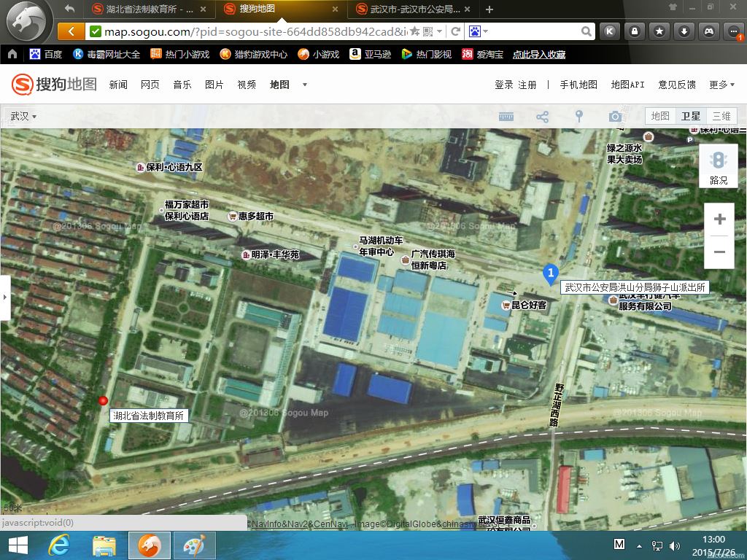Toggle the 路况 traffic layer
This screenshot has width=747, height=560.
tap(719, 167)
